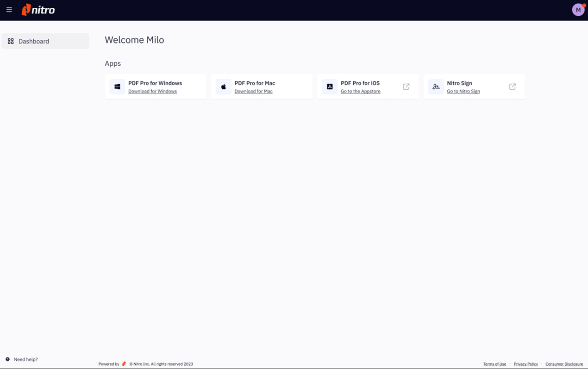Open the external link icon on Nitro Sign card
This screenshot has height=369, width=588.
click(512, 86)
